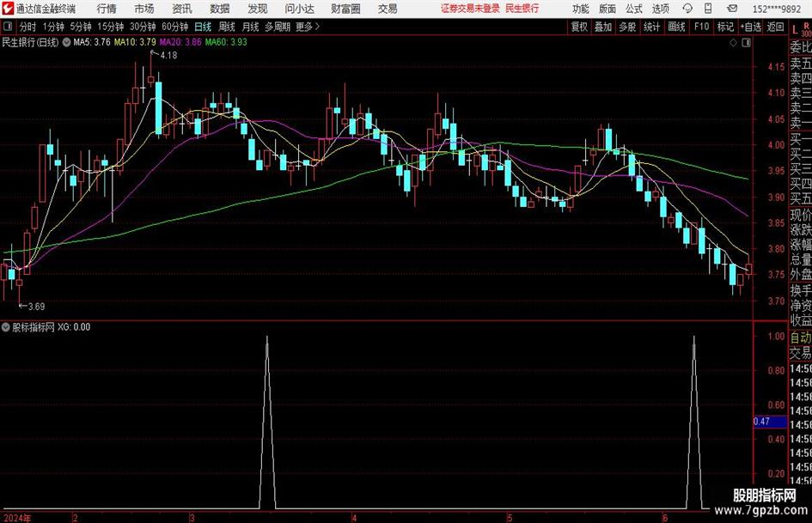812x523 pixels.
Task: Click the 3.69 low price label
Action: (36, 307)
